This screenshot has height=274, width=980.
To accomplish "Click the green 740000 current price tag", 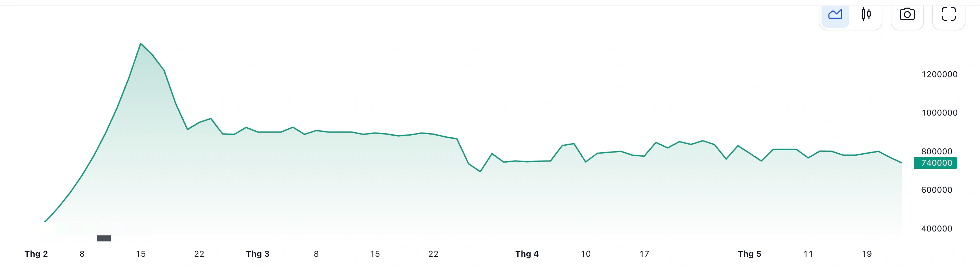I will coord(935,163).
